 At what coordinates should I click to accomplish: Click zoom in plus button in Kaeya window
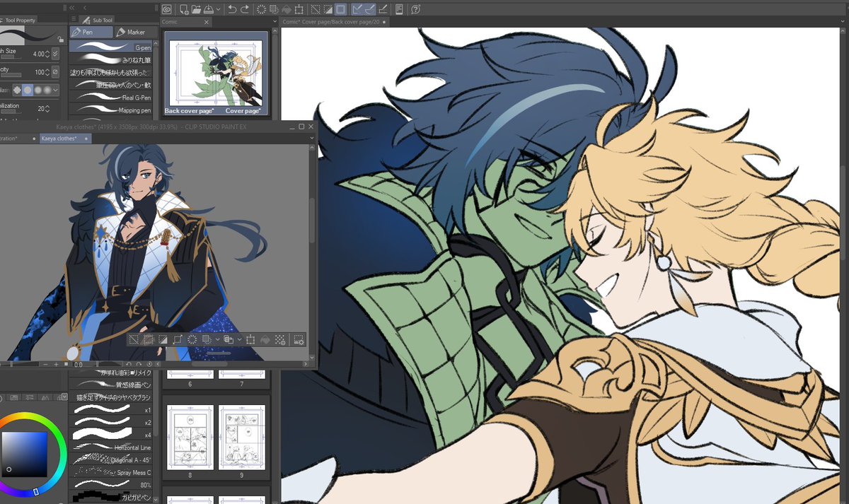pyautogui.click(x=56, y=364)
